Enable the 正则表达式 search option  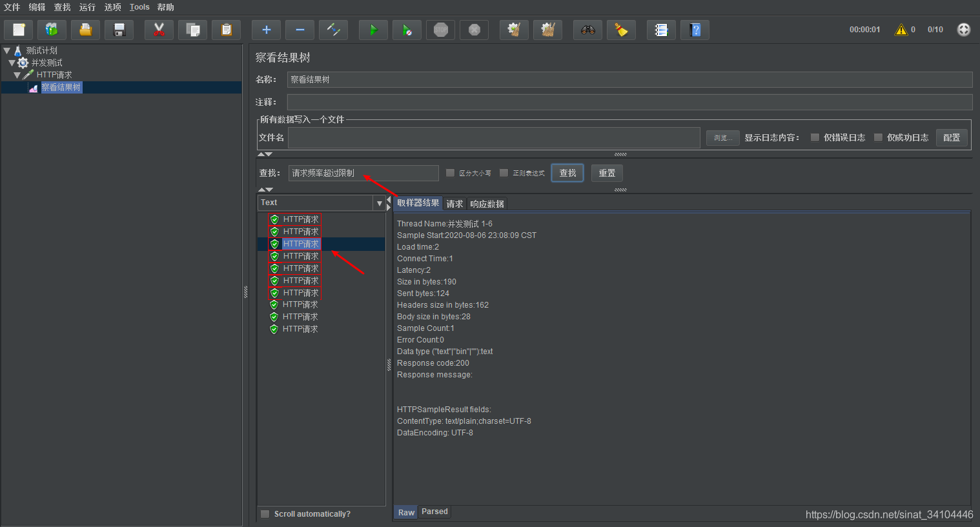[504, 172]
